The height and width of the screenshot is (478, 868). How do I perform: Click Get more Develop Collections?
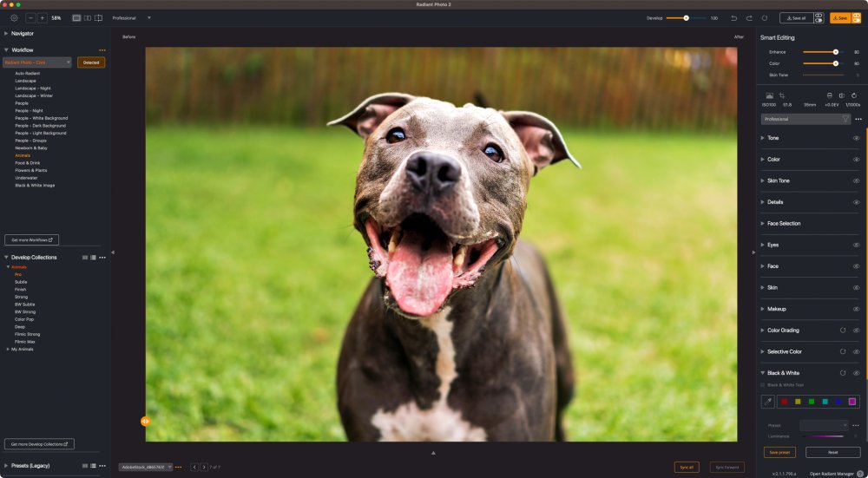39,443
